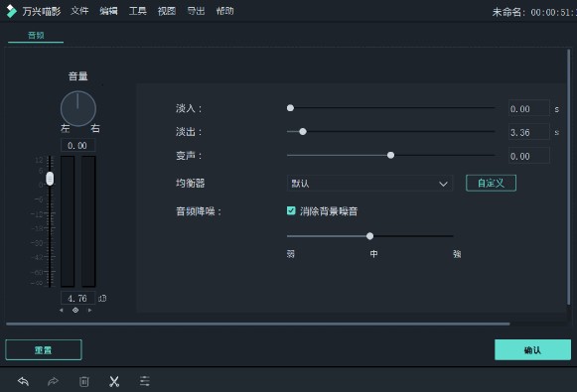Open the 编辑 menu
The width and height of the screenshot is (577, 392).
point(108,11)
